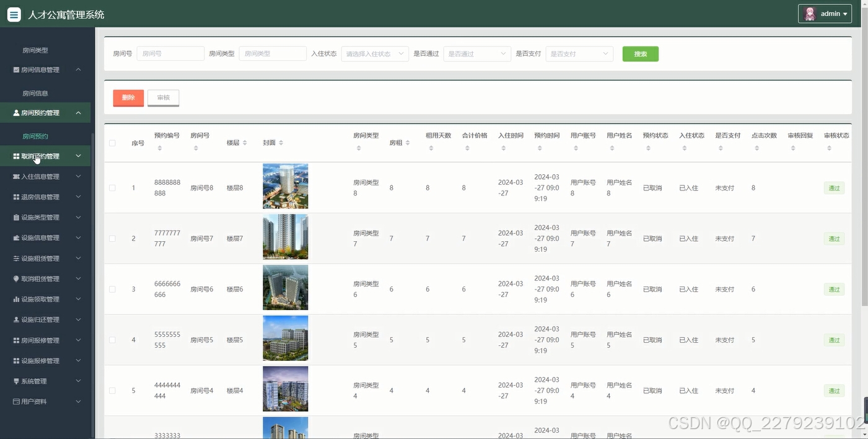Click the 入住信息管理 sidebar icon
The height and width of the screenshot is (439, 868).
(16, 177)
